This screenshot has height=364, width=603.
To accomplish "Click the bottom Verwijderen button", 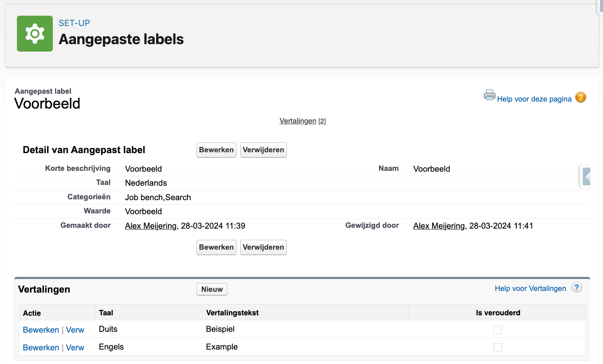I will tap(263, 247).
